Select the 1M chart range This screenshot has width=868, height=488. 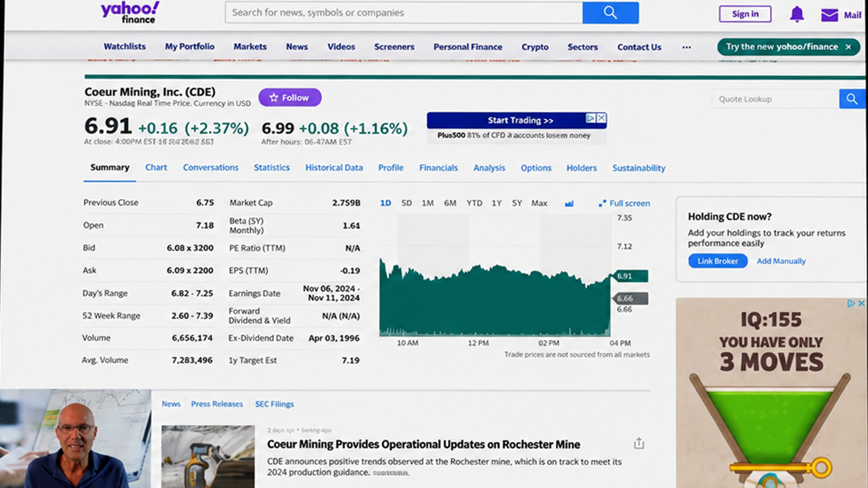coord(428,203)
